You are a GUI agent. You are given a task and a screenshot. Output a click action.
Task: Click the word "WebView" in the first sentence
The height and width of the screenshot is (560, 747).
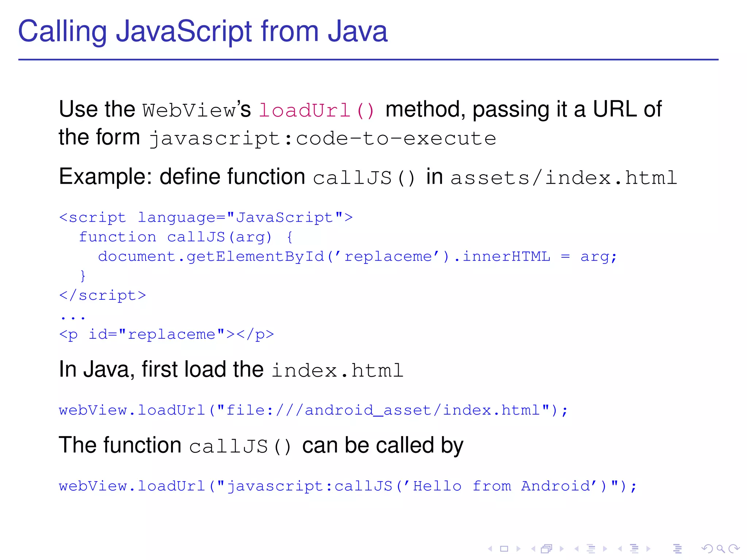coord(189,110)
